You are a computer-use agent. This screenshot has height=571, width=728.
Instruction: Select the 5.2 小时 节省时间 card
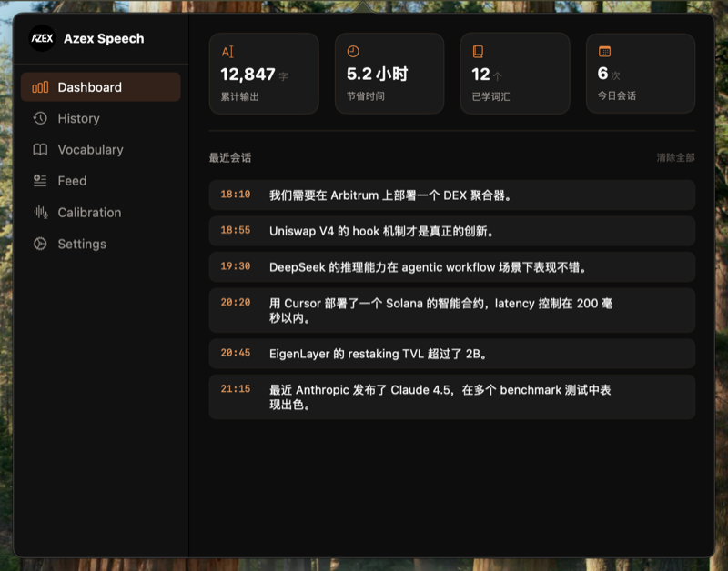389,74
